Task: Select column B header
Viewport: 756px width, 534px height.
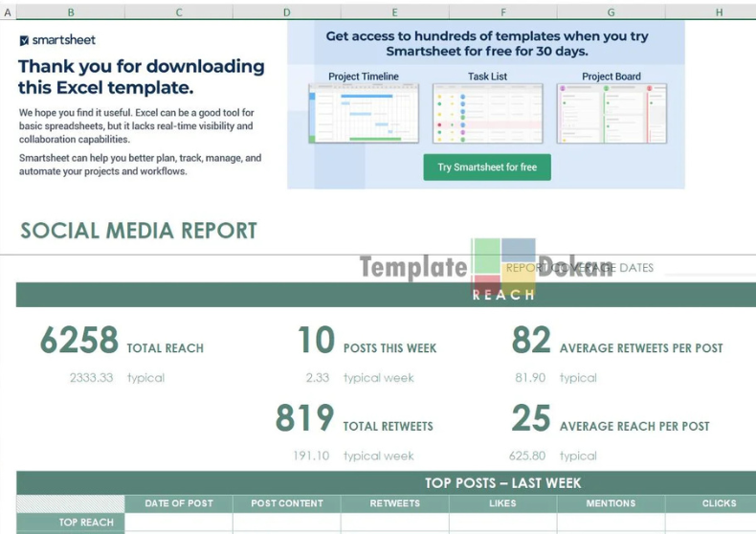Action: [71, 12]
